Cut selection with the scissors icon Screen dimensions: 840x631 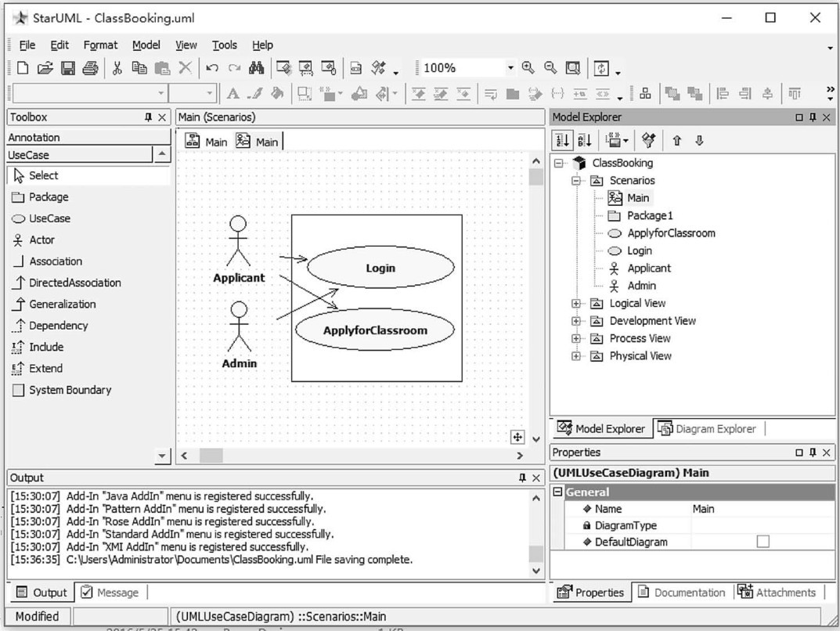pos(117,68)
